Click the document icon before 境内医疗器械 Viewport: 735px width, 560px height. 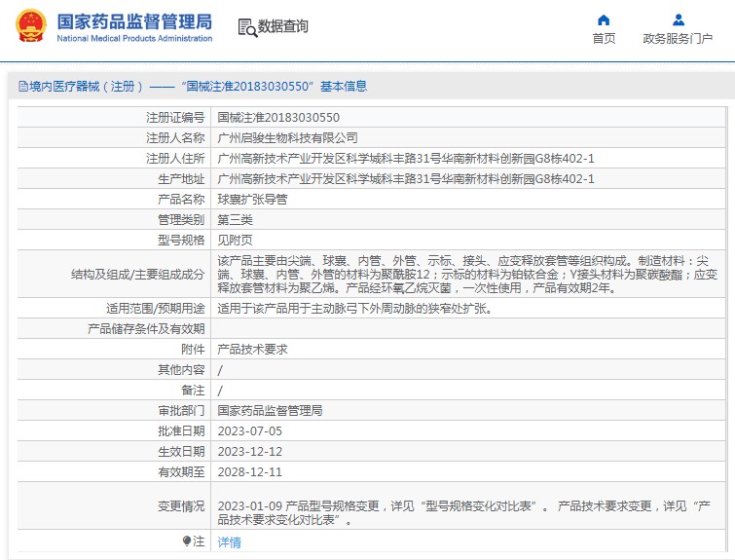(22, 87)
